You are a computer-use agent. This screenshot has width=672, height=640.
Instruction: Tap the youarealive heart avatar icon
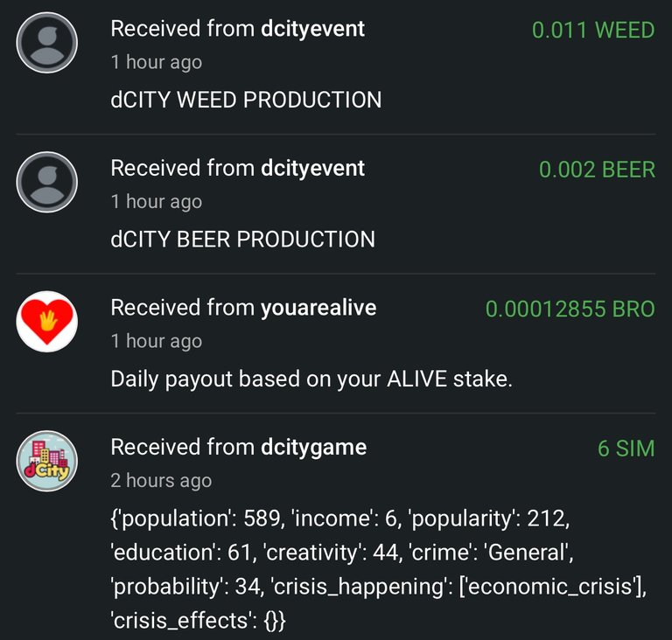(46, 322)
